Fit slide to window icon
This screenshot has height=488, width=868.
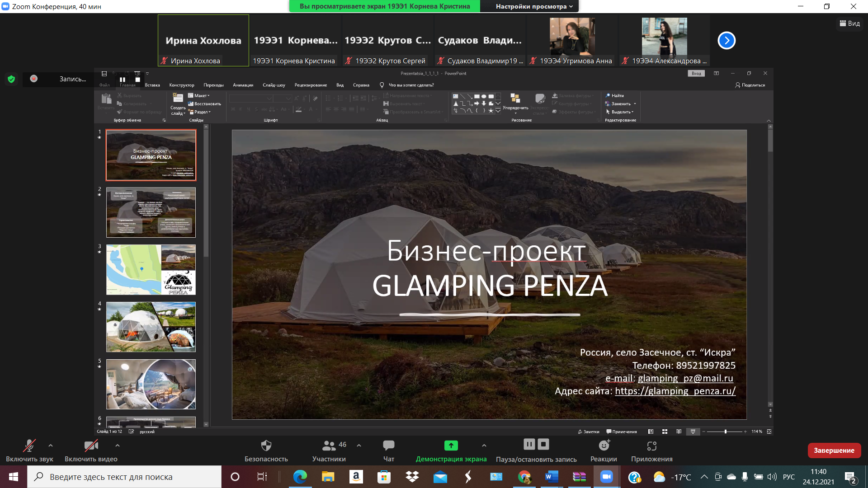pos(769,432)
